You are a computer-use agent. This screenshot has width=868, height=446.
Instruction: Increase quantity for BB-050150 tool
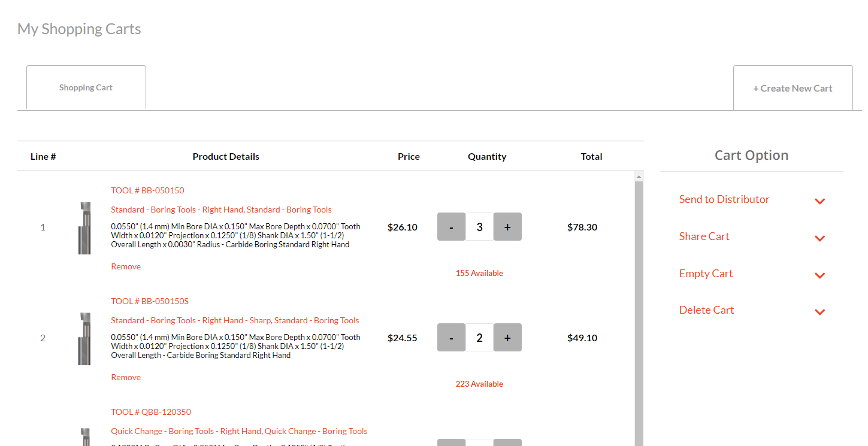(x=507, y=227)
